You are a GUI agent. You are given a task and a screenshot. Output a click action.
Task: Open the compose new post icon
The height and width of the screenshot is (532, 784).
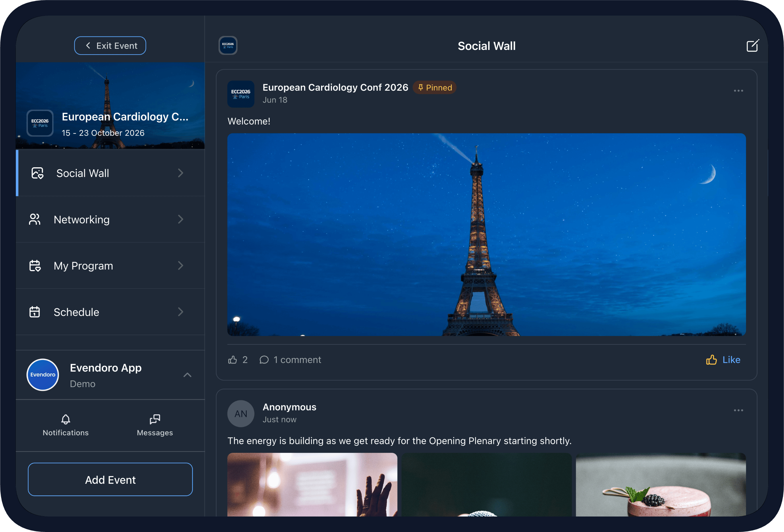pos(752,46)
